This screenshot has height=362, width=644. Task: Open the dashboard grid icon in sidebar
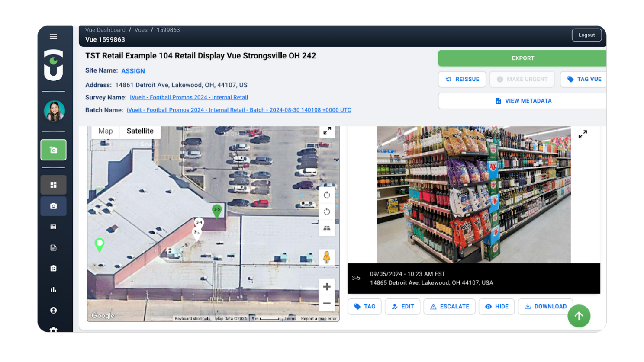pyautogui.click(x=53, y=185)
